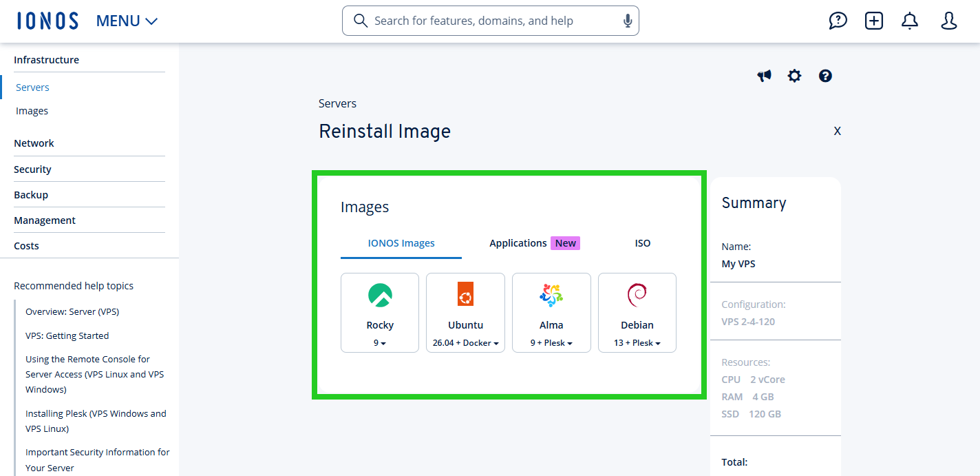This screenshot has width=980, height=476.
Task: Click the New badge beside Applications
Action: pyautogui.click(x=566, y=243)
